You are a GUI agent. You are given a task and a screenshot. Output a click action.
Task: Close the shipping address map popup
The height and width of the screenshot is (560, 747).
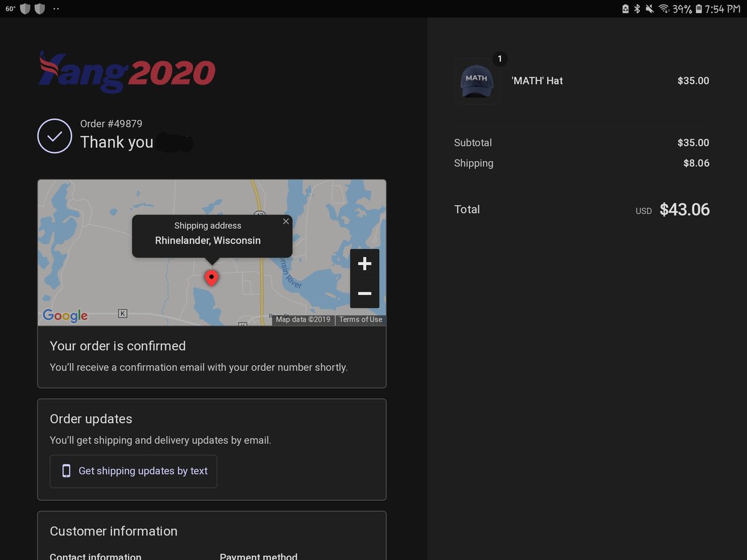point(286,222)
